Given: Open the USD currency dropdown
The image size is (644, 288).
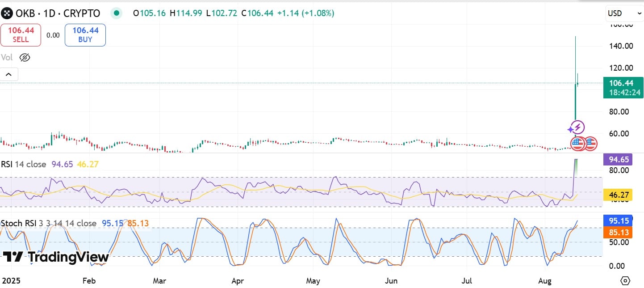Looking at the screenshot, I should click(x=624, y=13).
